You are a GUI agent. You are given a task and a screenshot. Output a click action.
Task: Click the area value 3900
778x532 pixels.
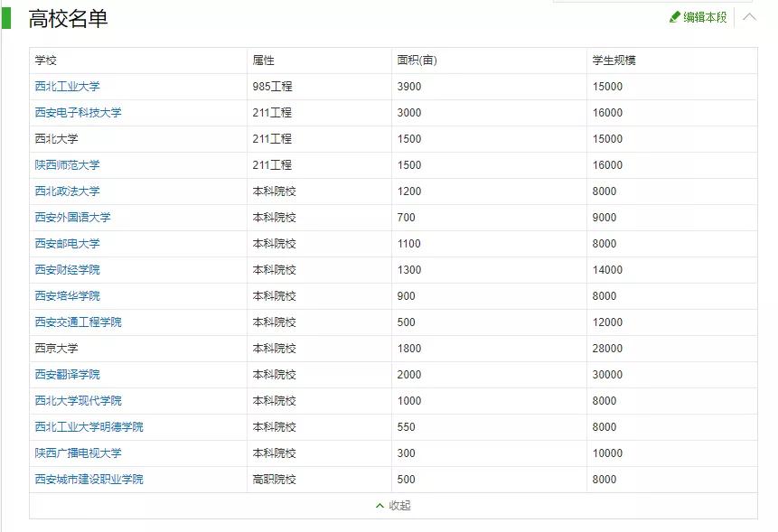click(x=409, y=87)
